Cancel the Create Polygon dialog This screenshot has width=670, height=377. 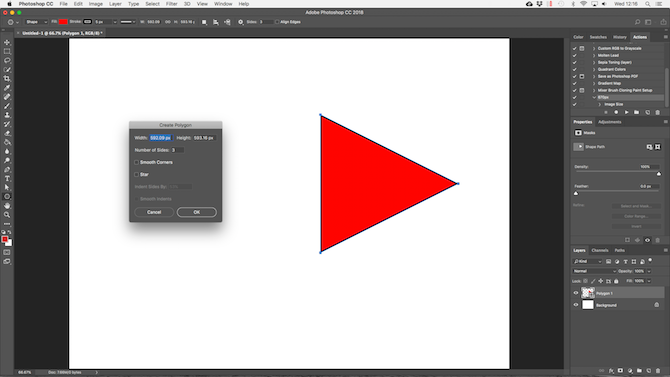point(154,212)
